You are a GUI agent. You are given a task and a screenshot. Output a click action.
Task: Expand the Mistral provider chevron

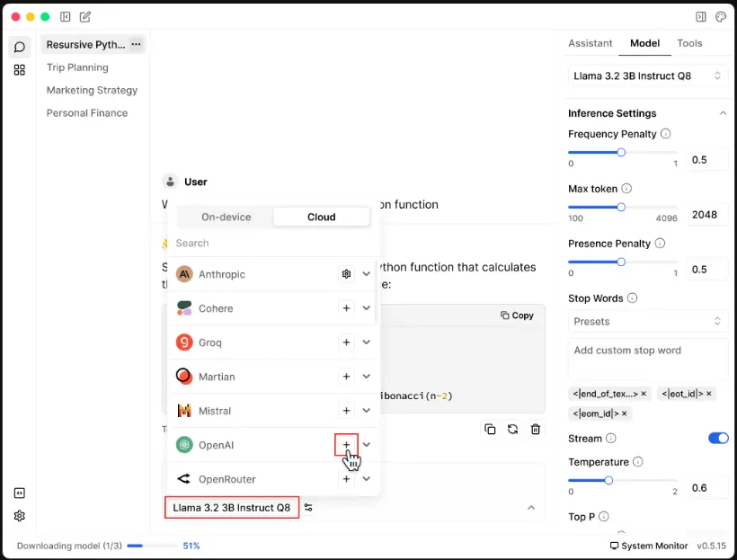click(x=367, y=411)
